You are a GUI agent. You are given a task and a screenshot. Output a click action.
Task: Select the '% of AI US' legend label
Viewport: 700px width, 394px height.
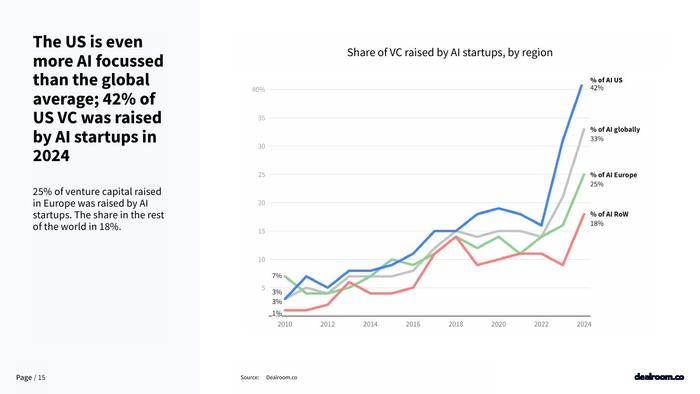606,80
